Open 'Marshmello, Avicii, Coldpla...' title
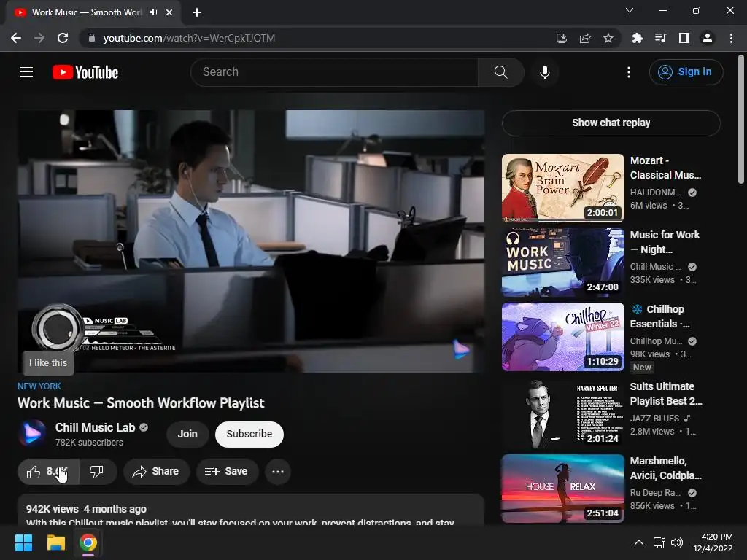Screen dimensions: 747x560 (x=665, y=468)
